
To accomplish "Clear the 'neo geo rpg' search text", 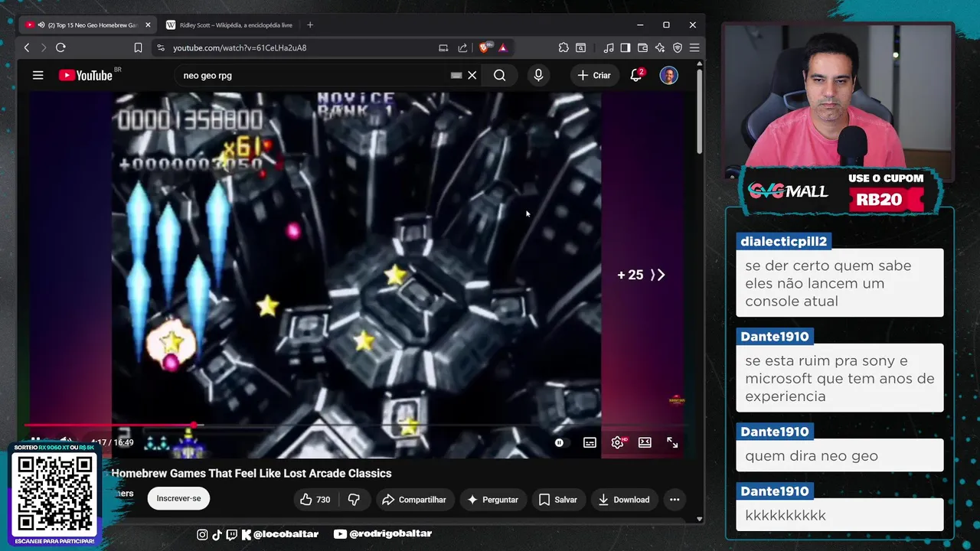I will tap(472, 75).
